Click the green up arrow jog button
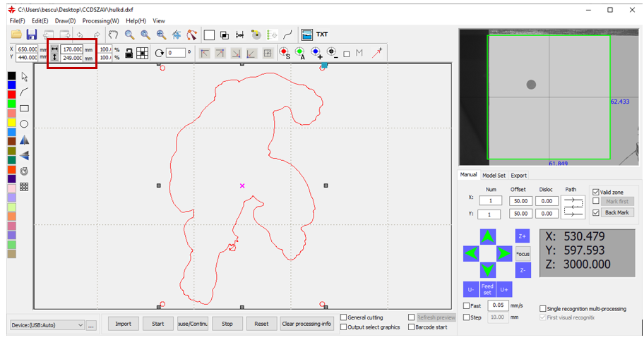This screenshot has height=340, width=644. [487, 236]
